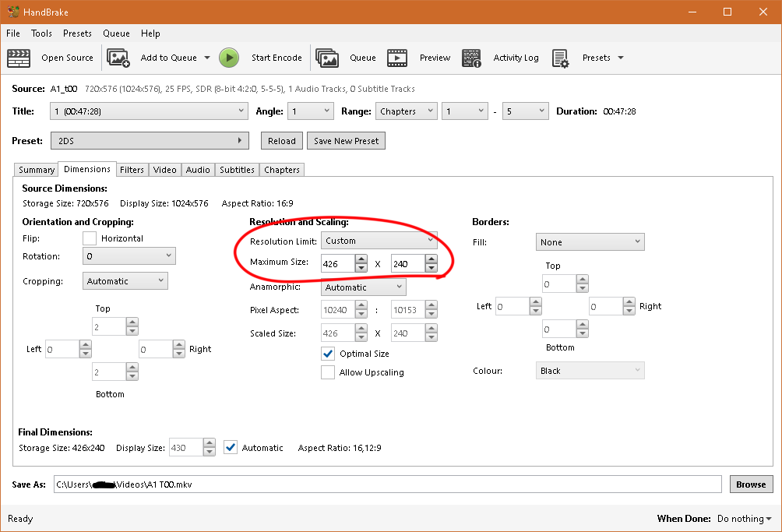Open the Borders Fill dropdown
782x532 pixels.
point(590,241)
